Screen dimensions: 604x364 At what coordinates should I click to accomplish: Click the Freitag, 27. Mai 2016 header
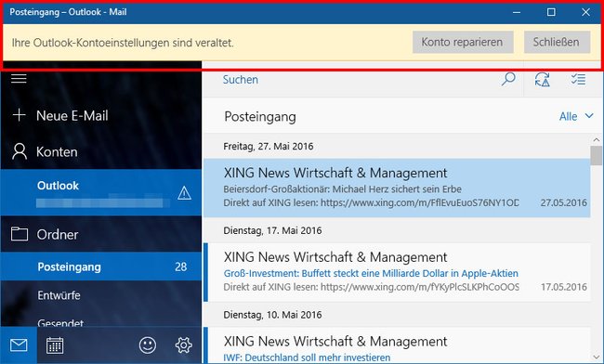tap(269, 146)
